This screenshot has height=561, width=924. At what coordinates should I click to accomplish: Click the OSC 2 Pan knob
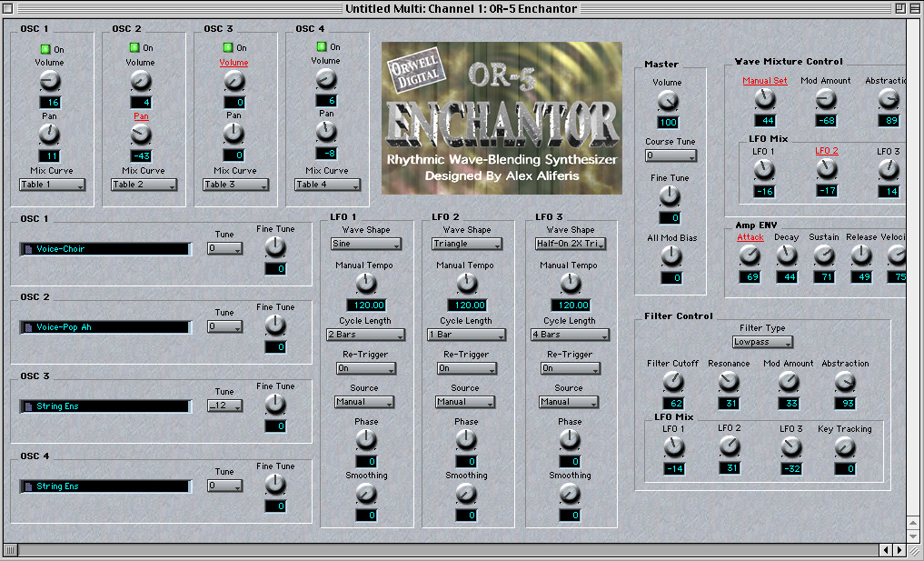tap(140, 134)
